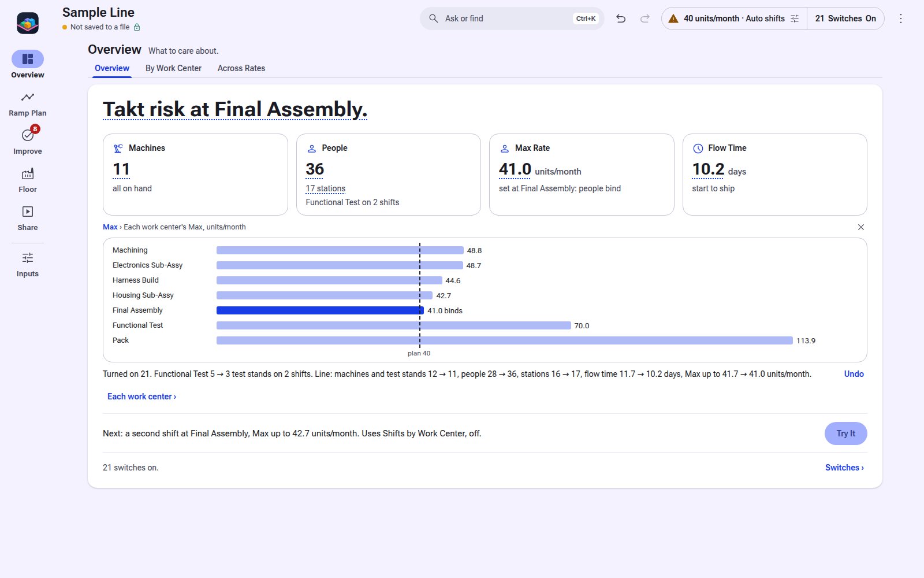Click the Flow Time value 10.2
This screenshot has width=924, height=578.
(708, 169)
